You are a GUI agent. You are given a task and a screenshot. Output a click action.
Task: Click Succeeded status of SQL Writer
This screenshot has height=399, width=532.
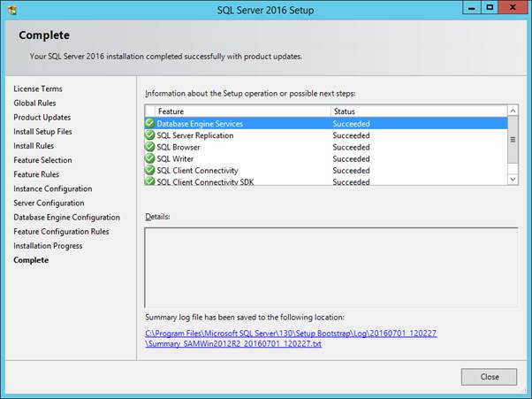pyautogui.click(x=351, y=158)
